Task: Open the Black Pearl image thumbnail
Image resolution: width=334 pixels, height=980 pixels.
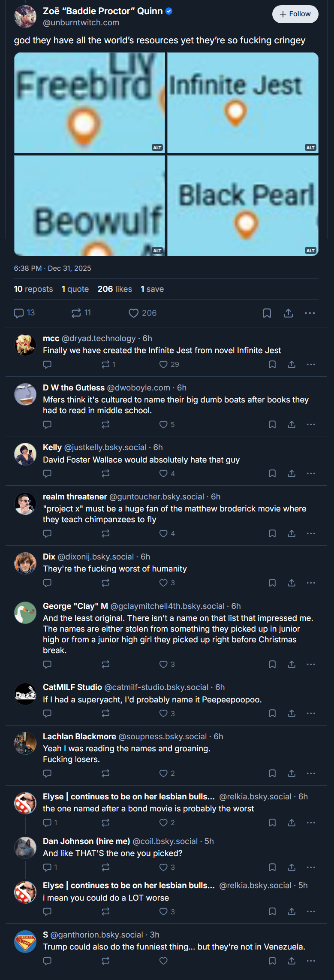Action: 243,206
